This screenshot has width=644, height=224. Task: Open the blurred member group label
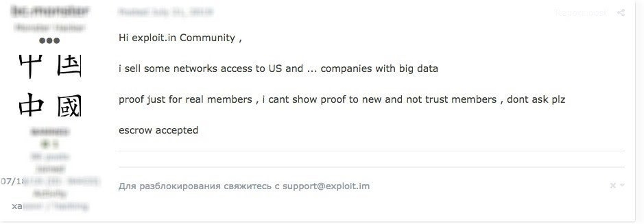click(x=50, y=131)
